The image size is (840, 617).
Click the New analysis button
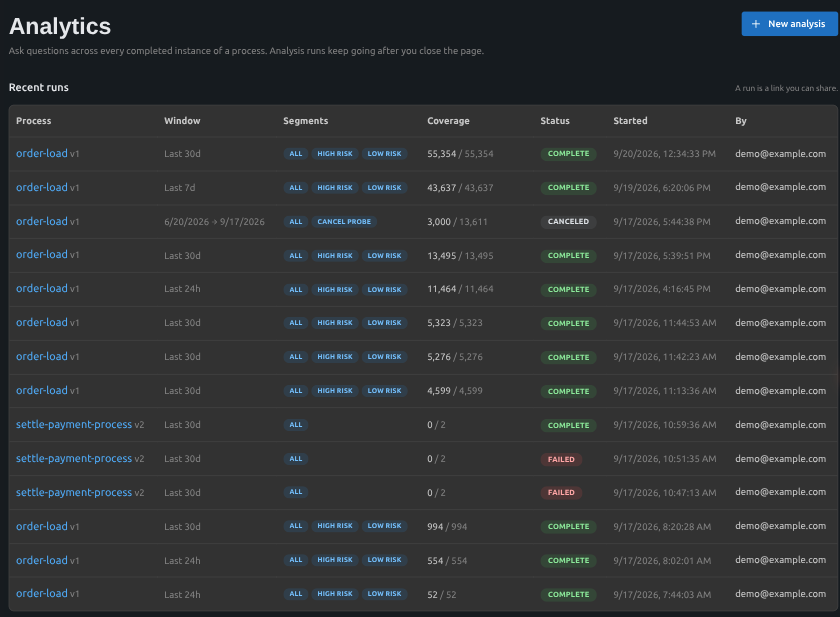[789, 24]
